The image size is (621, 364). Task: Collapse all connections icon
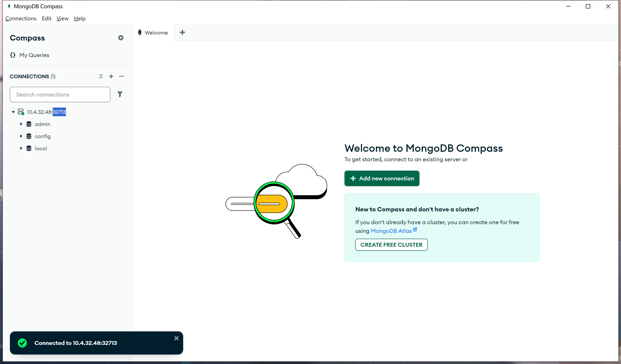pos(101,76)
